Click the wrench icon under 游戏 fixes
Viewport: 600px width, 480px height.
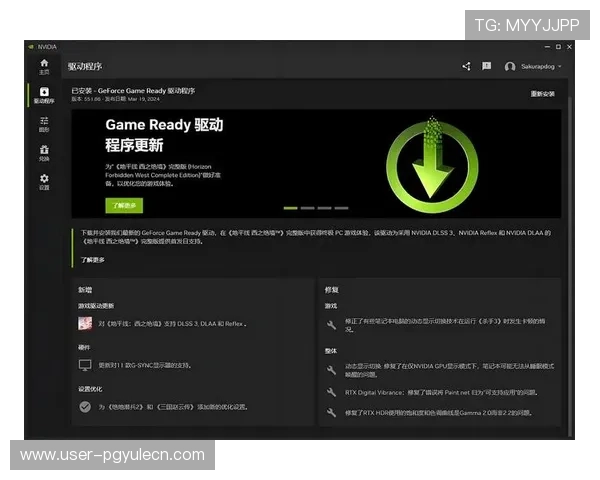pos(331,325)
